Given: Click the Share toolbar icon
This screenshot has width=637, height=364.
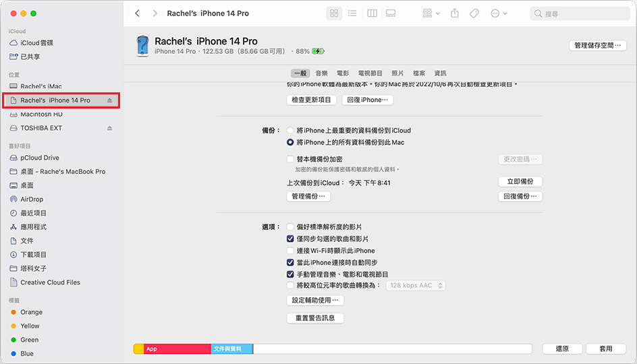Looking at the screenshot, I should [455, 13].
